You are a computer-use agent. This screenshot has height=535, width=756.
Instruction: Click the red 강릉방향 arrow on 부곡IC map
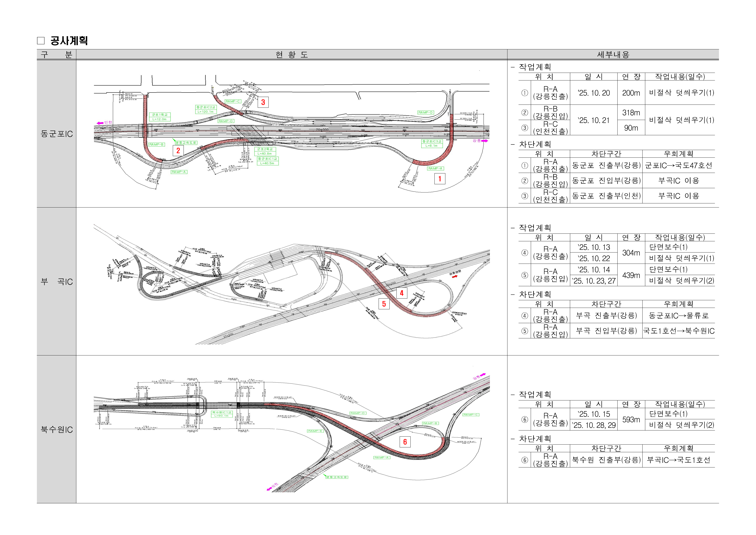[454, 277]
